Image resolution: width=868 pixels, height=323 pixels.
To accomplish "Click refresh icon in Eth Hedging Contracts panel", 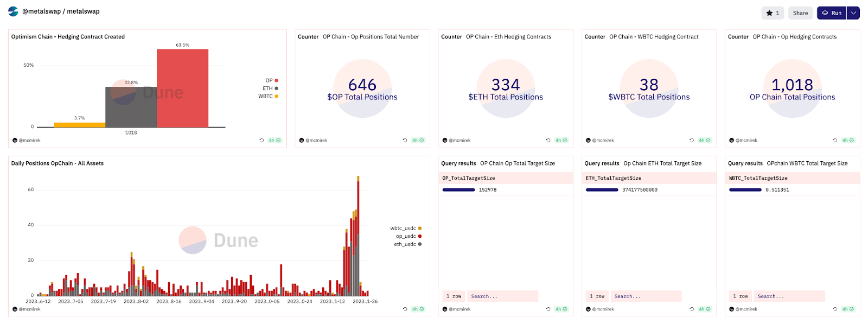I will [x=548, y=141].
